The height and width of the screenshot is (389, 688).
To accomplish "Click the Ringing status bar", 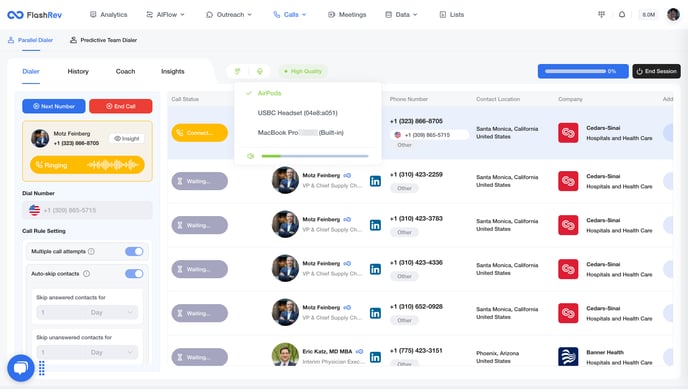I will [87, 165].
